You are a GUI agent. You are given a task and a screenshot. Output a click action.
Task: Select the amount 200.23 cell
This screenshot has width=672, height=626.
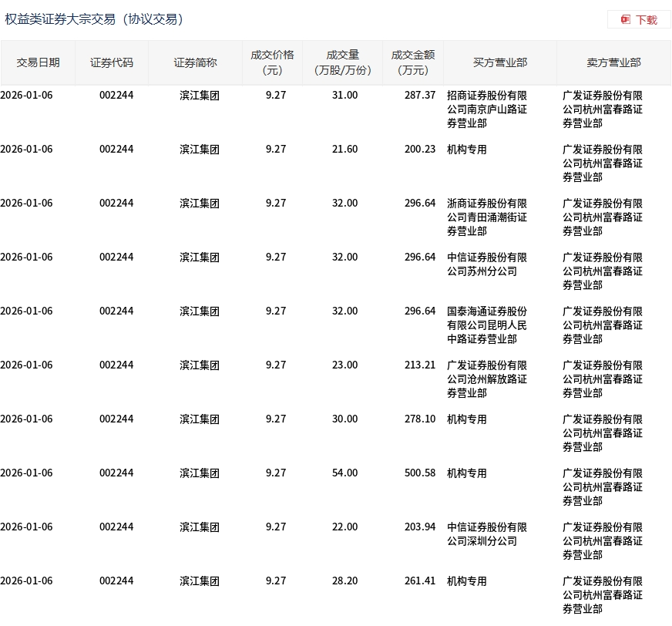pyautogui.click(x=419, y=150)
